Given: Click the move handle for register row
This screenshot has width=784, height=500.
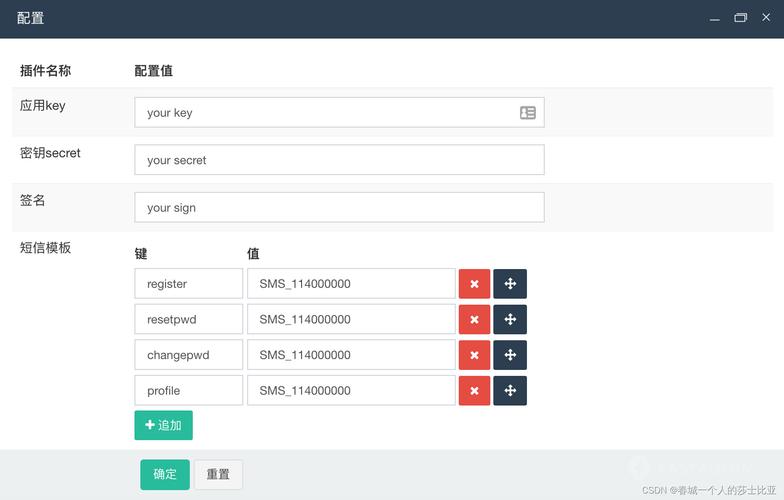Looking at the screenshot, I should [510, 284].
